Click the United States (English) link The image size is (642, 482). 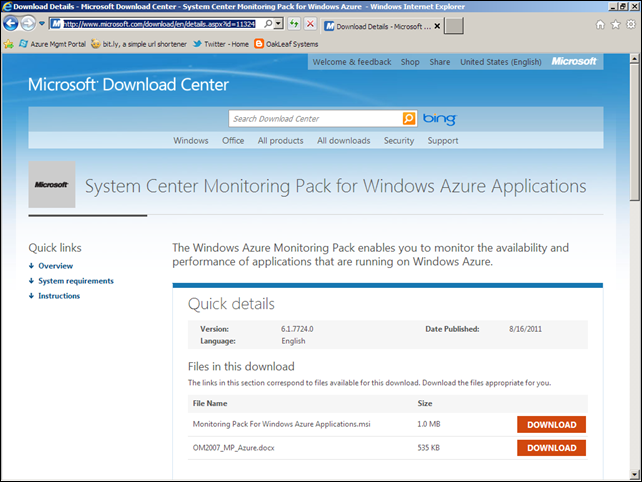pyautogui.click(x=499, y=62)
